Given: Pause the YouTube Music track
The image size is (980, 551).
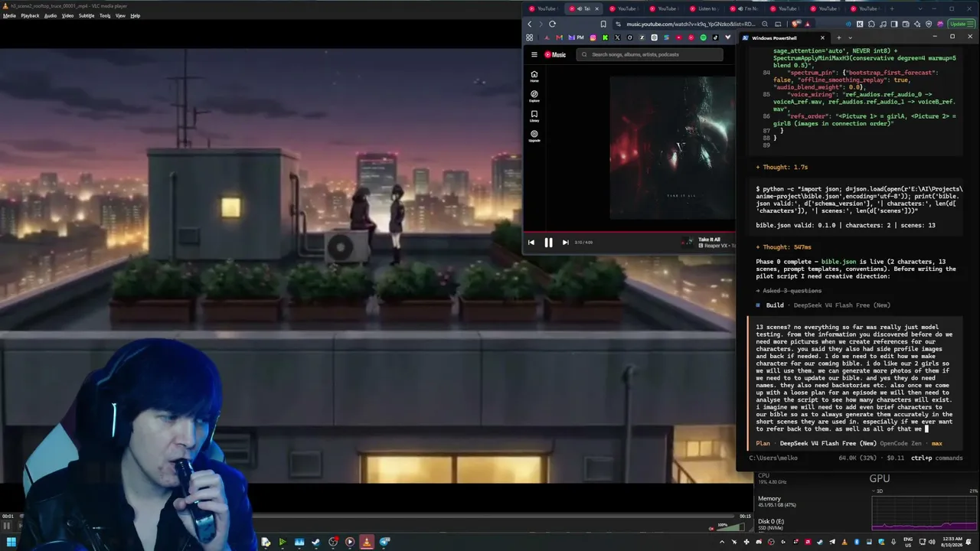Looking at the screenshot, I should (548, 243).
